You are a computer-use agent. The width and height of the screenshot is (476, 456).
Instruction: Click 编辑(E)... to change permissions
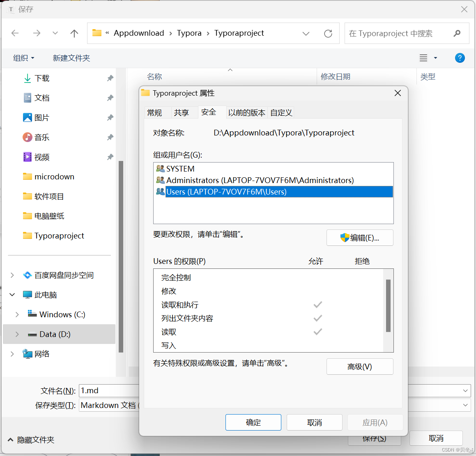pyautogui.click(x=360, y=238)
